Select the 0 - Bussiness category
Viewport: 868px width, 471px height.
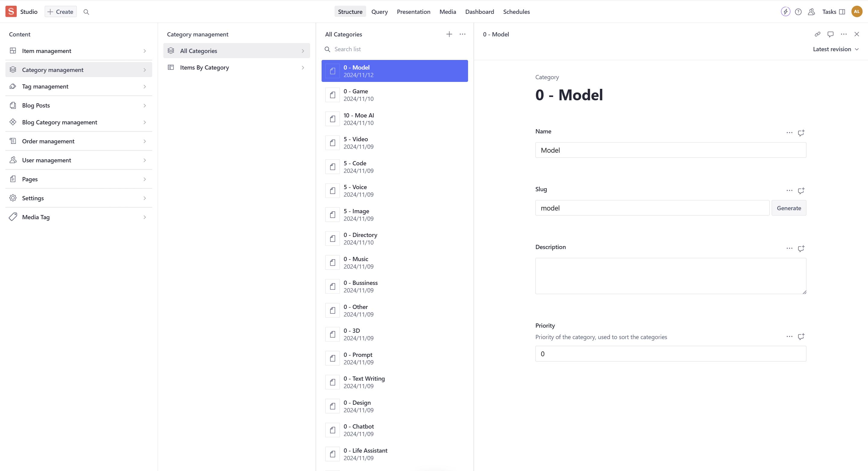point(395,286)
